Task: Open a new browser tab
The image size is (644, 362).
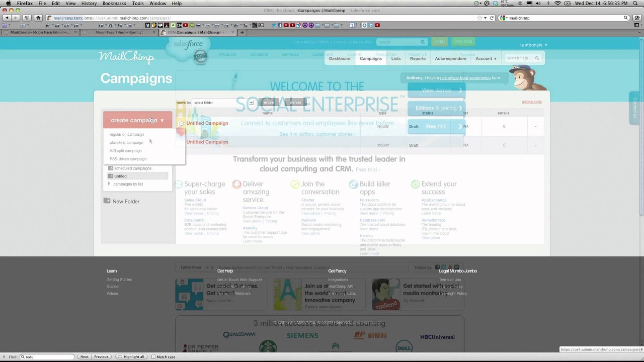Action: tap(242, 32)
